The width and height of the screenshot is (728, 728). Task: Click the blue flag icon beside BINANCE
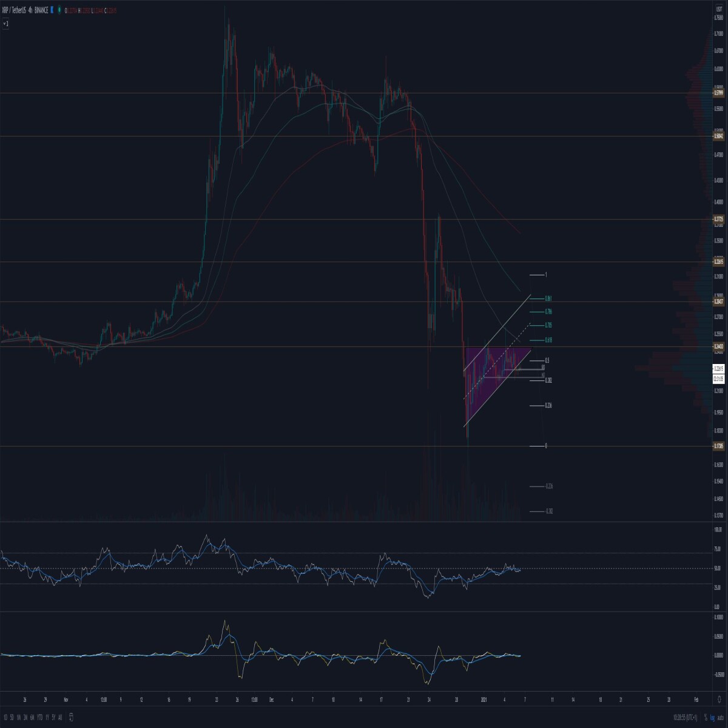click(52, 10)
